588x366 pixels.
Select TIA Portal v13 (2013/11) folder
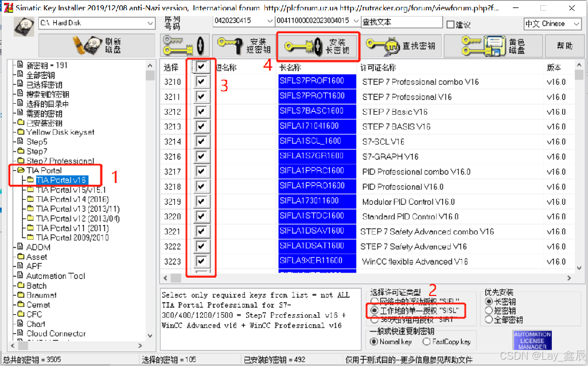78,209
